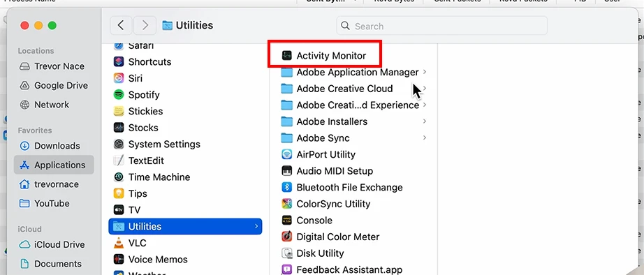The width and height of the screenshot is (644, 275).
Task: Click the Console app icon
Action: (286, 220)
